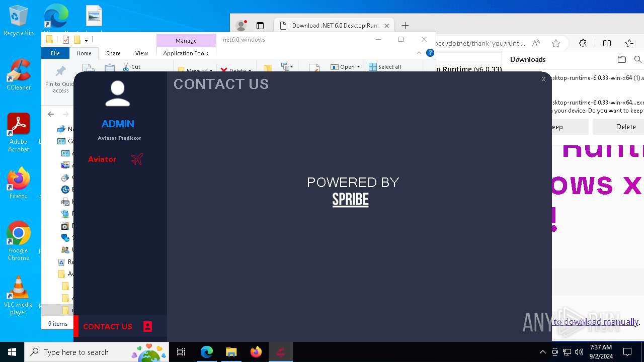Click Edge Split screen icon

607,43
